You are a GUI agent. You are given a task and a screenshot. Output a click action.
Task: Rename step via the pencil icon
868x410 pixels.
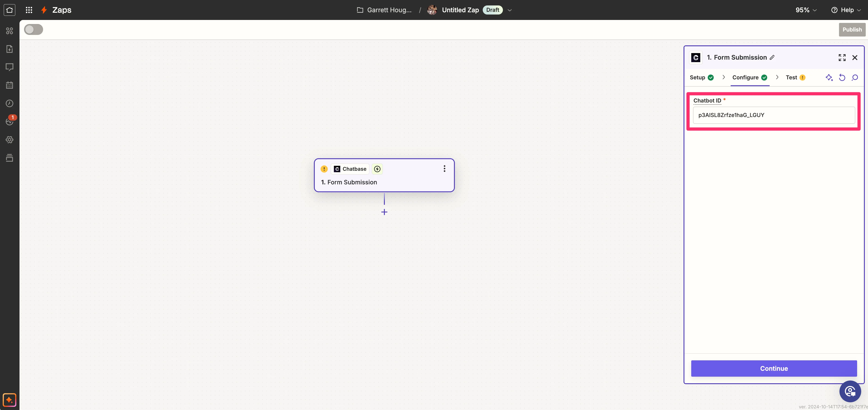point(772,58)
